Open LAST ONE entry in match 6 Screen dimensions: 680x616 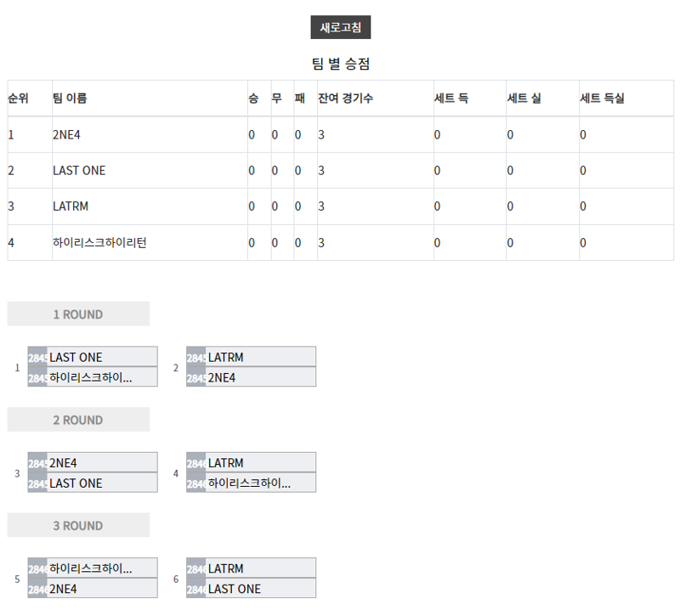[251, 588]
